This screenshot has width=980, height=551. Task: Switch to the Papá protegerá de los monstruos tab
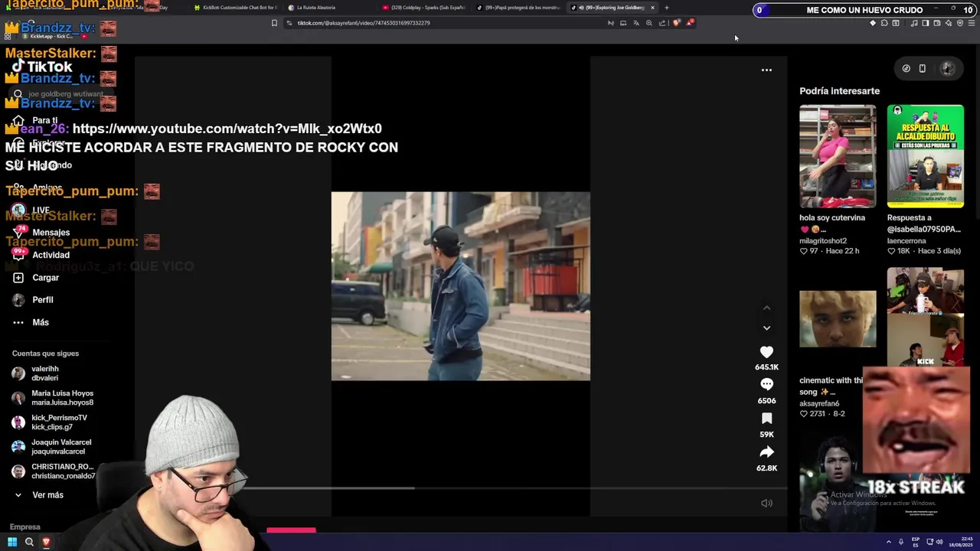pos(518,8)
